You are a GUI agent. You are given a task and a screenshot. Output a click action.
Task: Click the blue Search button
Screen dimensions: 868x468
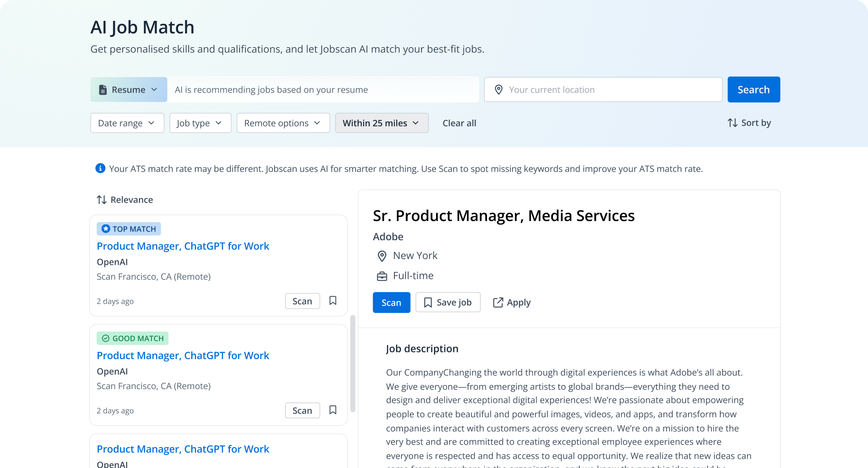tap(753, 90)
